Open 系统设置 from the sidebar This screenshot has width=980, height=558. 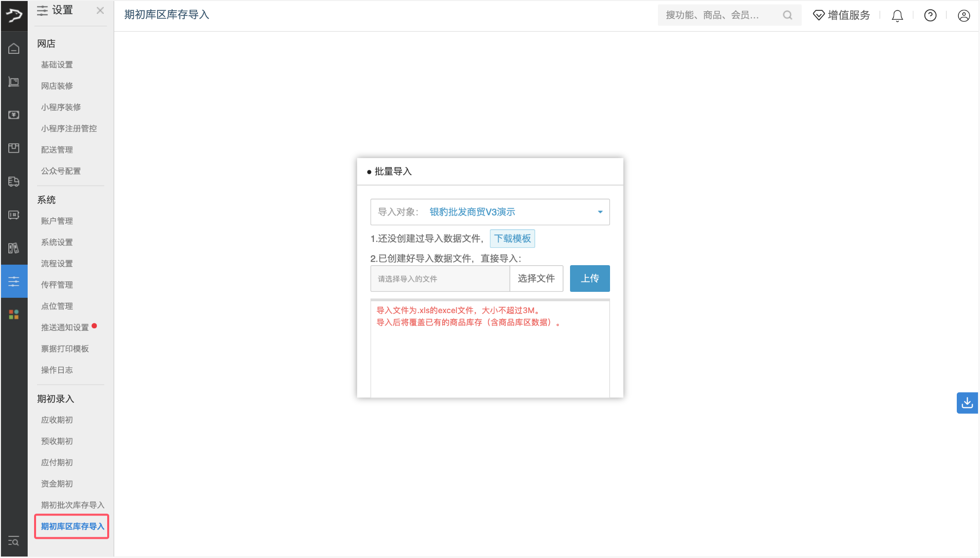pos(56,242)
